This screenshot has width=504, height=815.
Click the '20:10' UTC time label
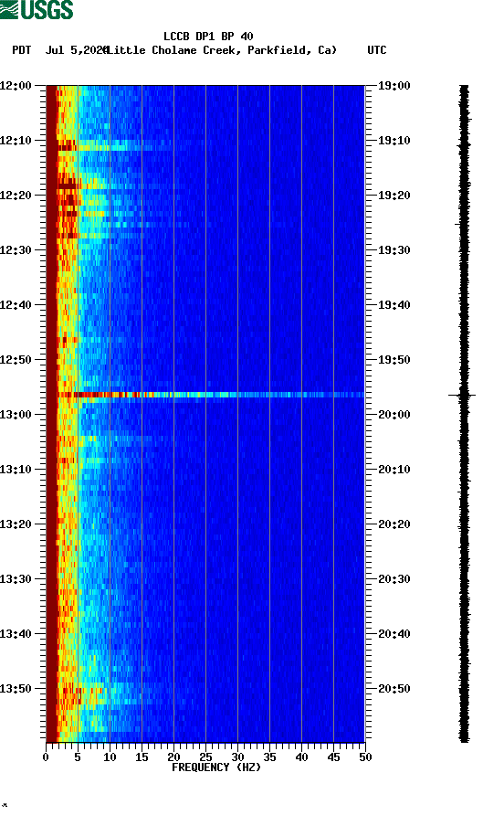click(x=394, y=470)
